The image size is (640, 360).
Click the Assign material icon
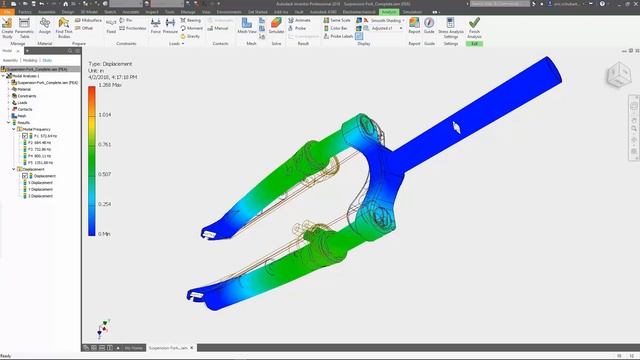(45, 26)
